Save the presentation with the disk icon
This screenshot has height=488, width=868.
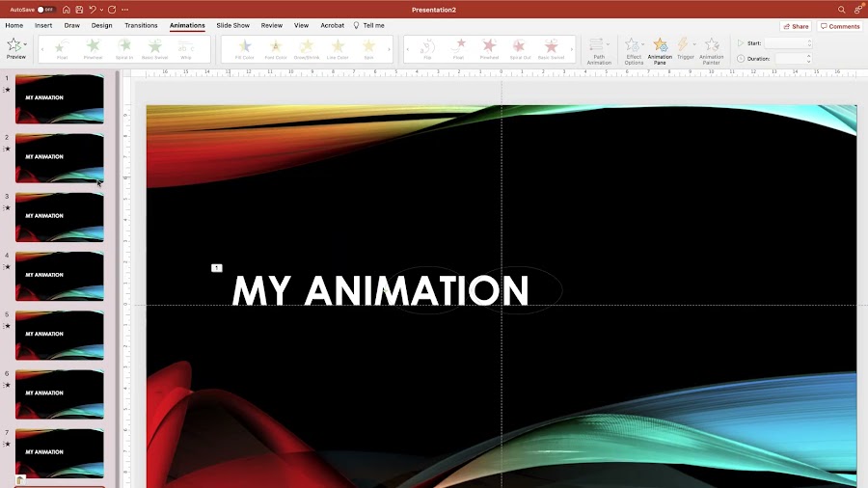coord(79,10)
